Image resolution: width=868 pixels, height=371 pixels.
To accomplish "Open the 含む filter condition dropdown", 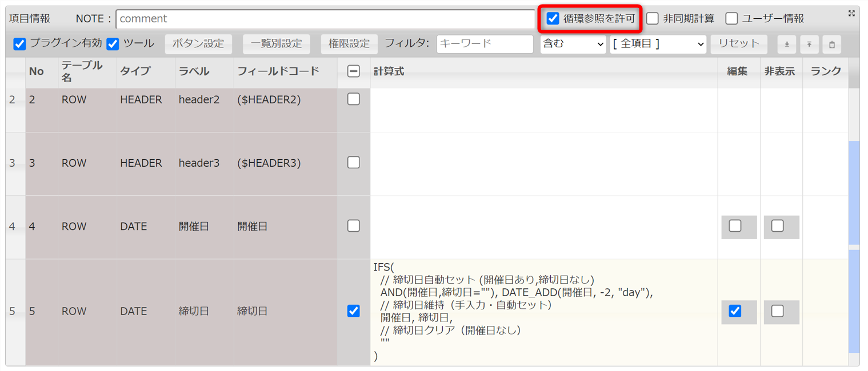I will pos(573,44).
